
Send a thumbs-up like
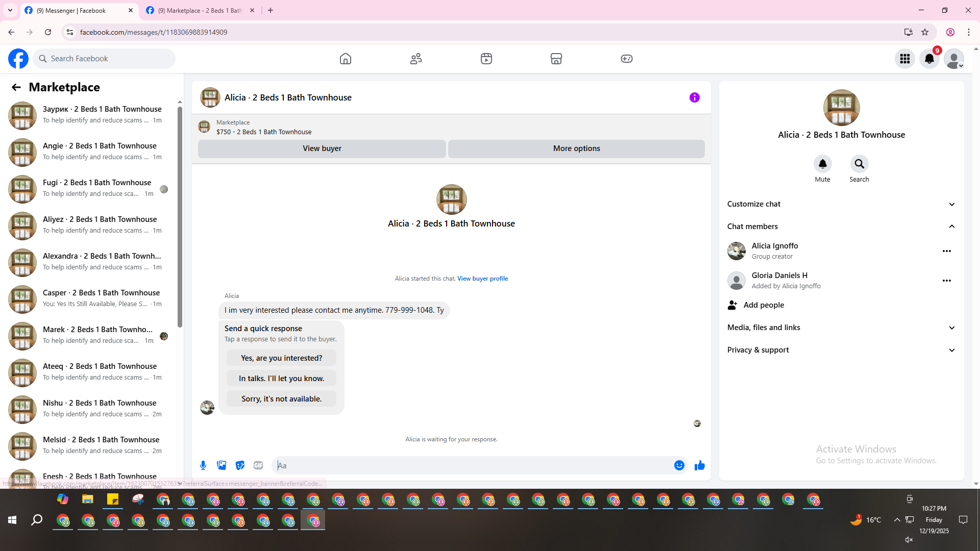coord(699,465)
